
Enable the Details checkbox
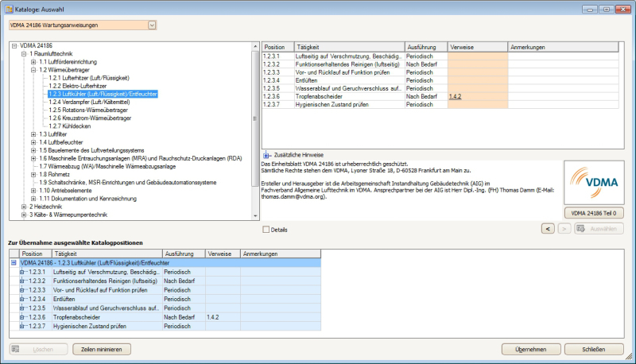266,230
